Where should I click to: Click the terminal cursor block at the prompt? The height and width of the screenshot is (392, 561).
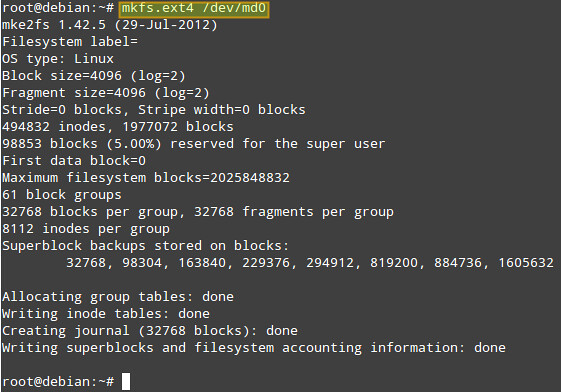[x=126, y=381]
